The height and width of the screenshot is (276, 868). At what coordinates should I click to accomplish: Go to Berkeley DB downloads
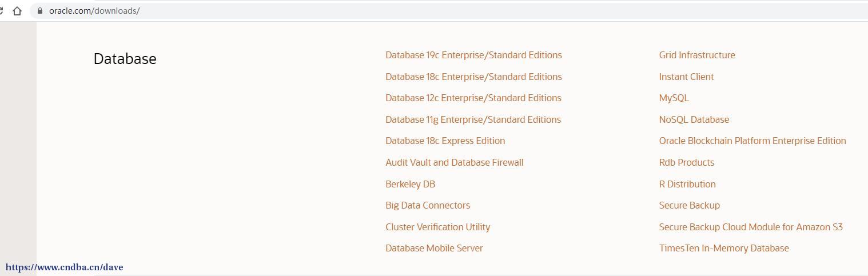[x=410, y=184]
